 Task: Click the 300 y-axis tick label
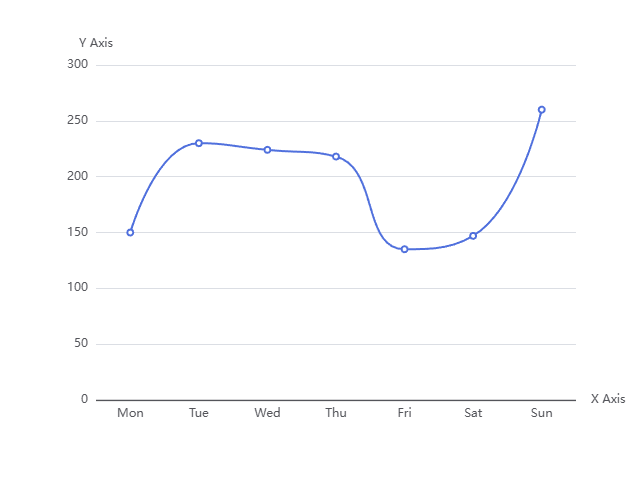click(78, 65)
